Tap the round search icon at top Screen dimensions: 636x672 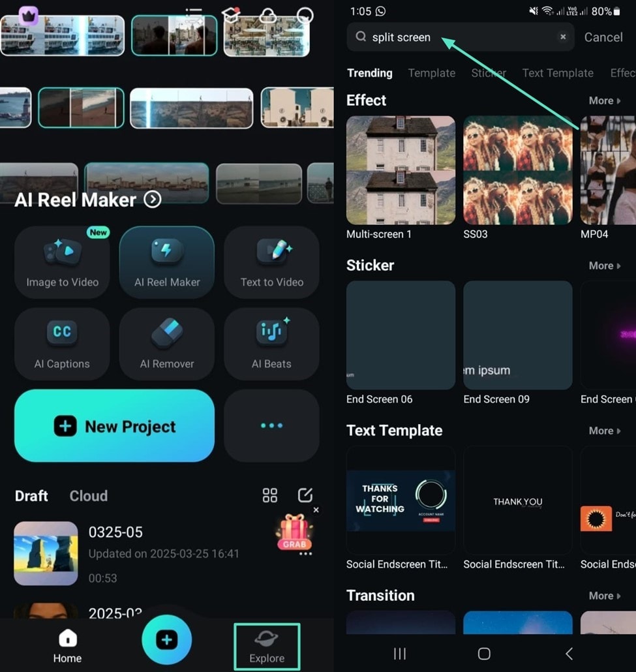pos(305,16)
